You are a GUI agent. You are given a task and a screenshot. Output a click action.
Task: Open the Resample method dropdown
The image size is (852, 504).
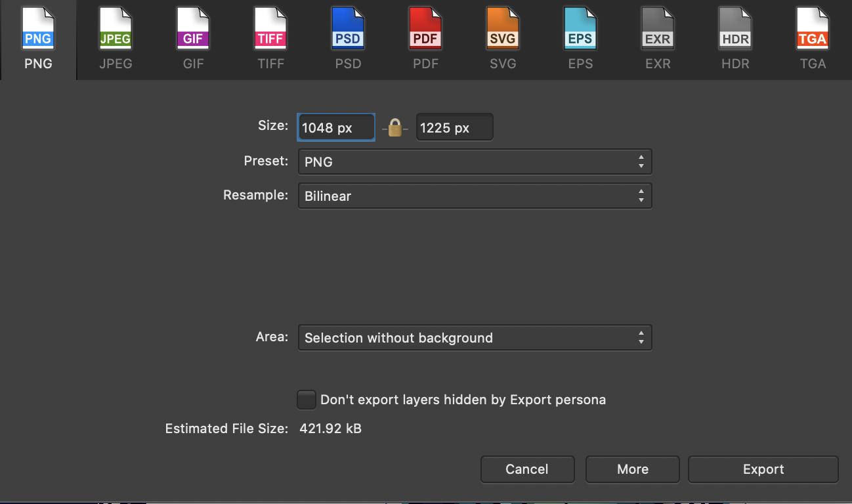[x=475, y=196]
